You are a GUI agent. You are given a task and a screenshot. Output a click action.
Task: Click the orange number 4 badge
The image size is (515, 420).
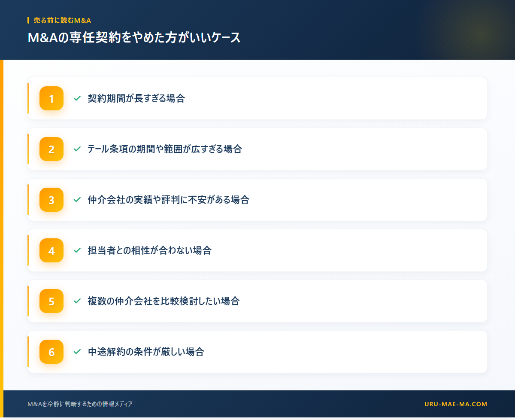[x=51, y=250]
